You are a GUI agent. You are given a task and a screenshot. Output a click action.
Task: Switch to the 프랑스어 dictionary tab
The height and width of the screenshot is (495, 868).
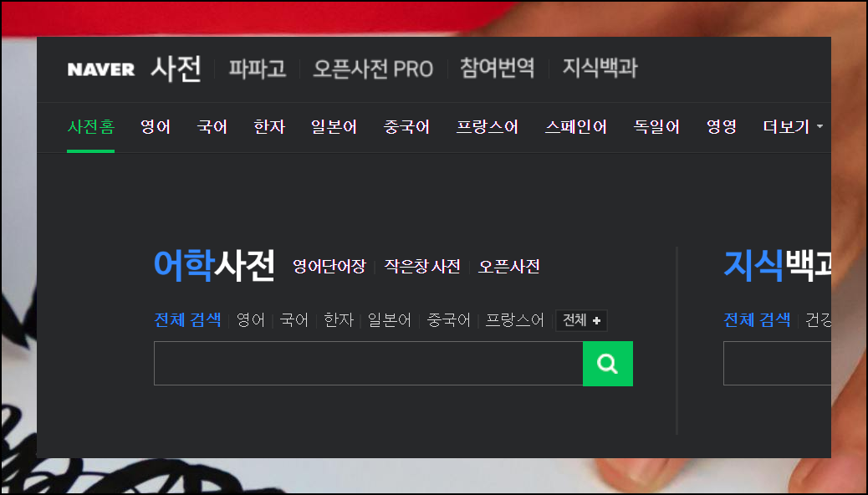[x=488, y=127]
